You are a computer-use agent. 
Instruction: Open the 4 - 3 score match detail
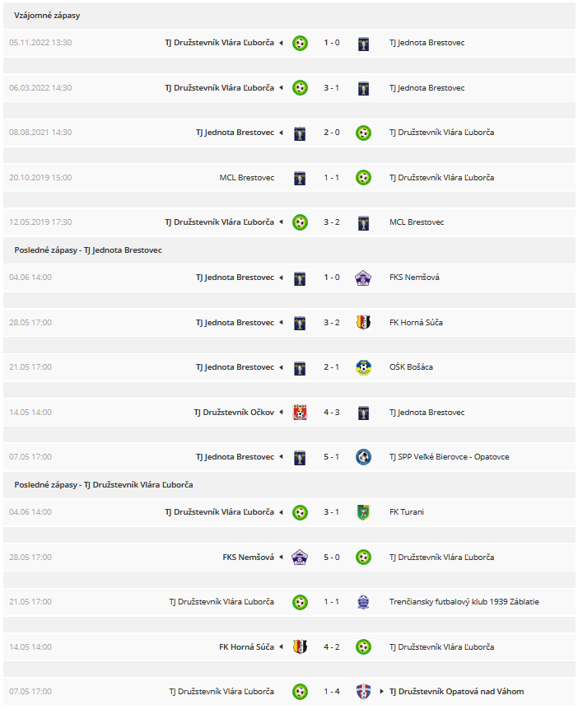pos(332,413)
